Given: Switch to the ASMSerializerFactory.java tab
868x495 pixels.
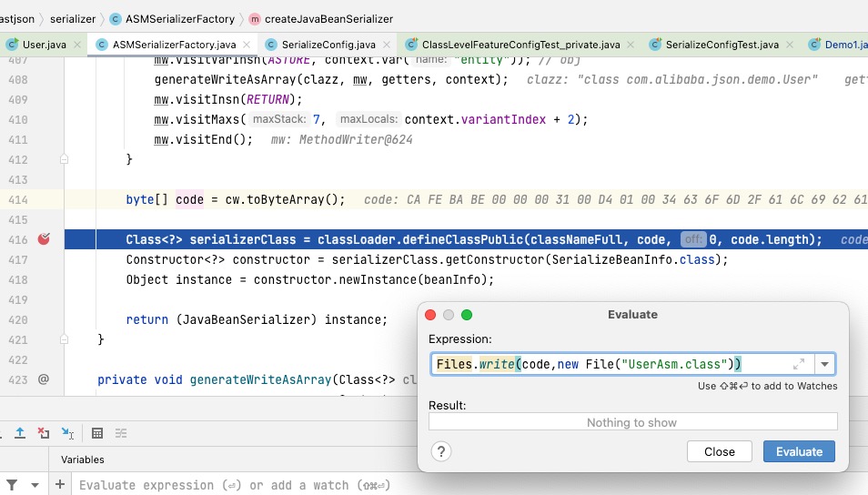Looking at the screenshot, I should 175,45.
